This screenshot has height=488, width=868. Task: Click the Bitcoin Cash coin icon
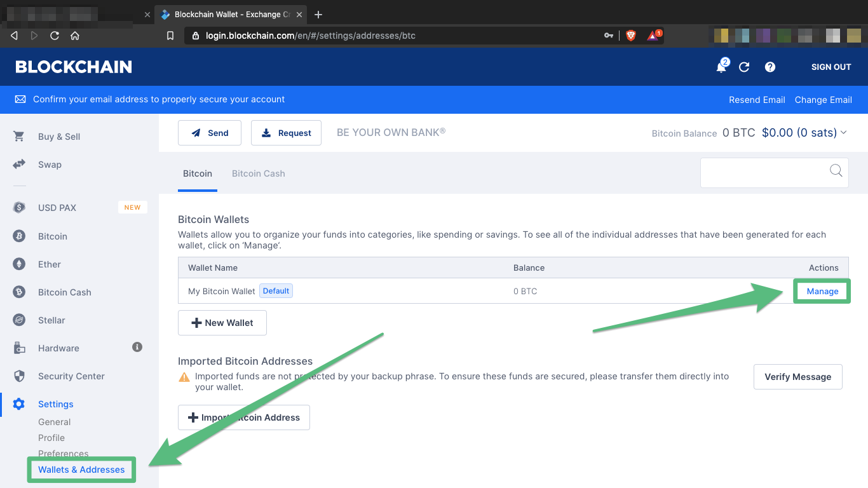click(x=19, y=292)
